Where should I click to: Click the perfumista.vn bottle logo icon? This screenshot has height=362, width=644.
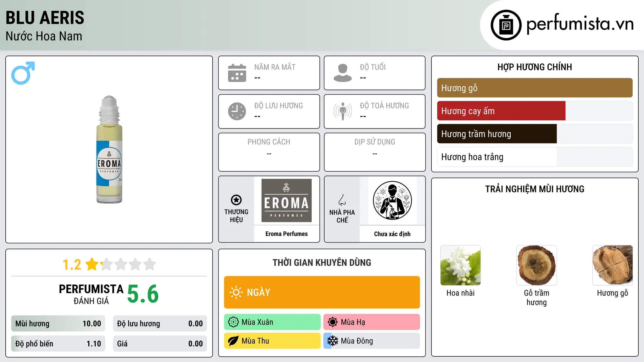point(506,25)
